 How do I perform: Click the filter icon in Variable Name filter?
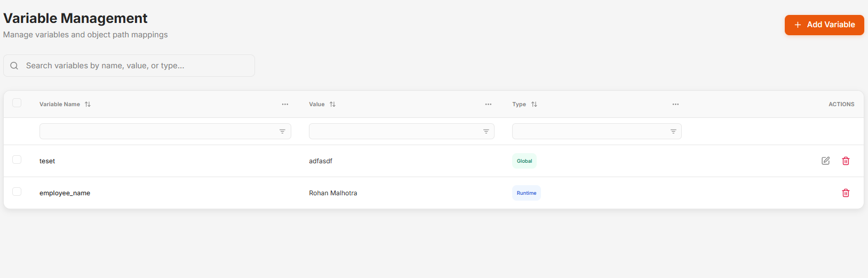pos(282,131)
